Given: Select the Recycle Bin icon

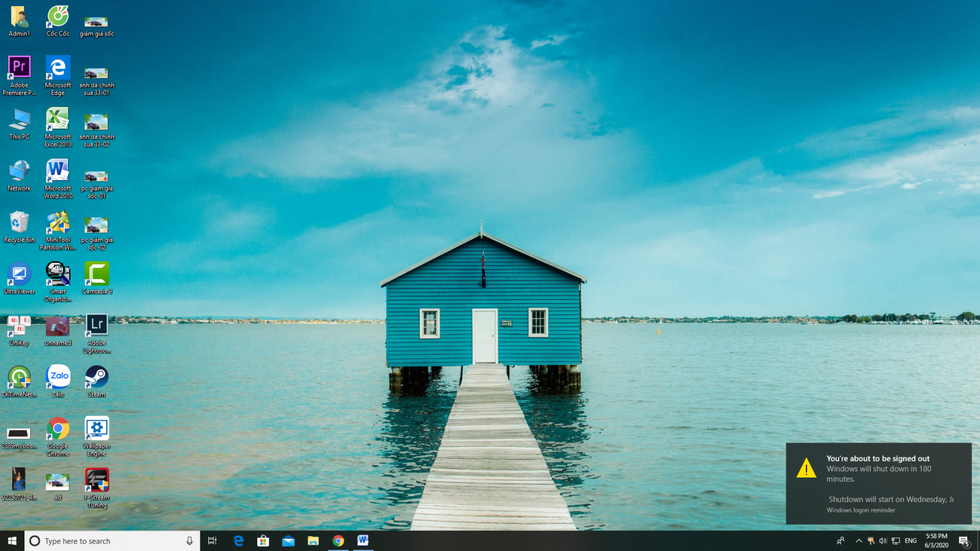Looking at the screenshot, I should pyautogui.click(x=19, y=223).
